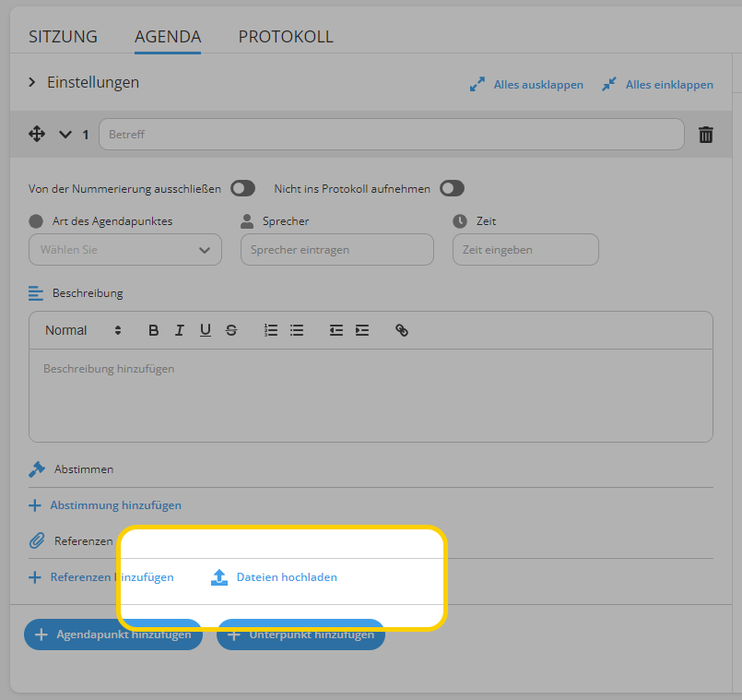Open the Normal text style dropdown
Screen dimensions: 742x700
83,330
